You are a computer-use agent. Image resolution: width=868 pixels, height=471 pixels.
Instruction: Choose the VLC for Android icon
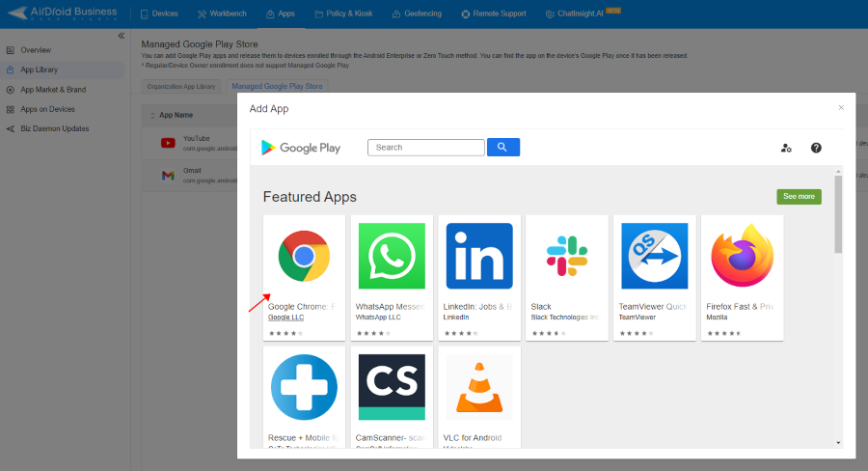pos(479,387)
